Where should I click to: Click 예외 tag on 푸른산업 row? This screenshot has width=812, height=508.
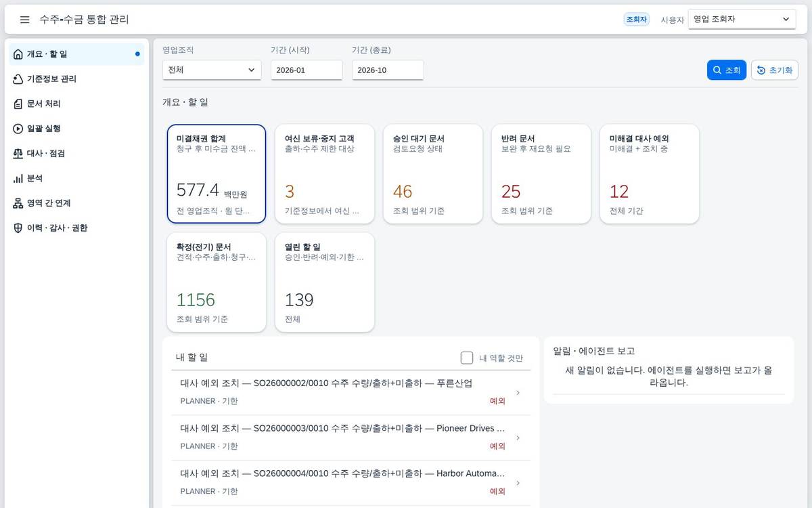coord(497,401)
